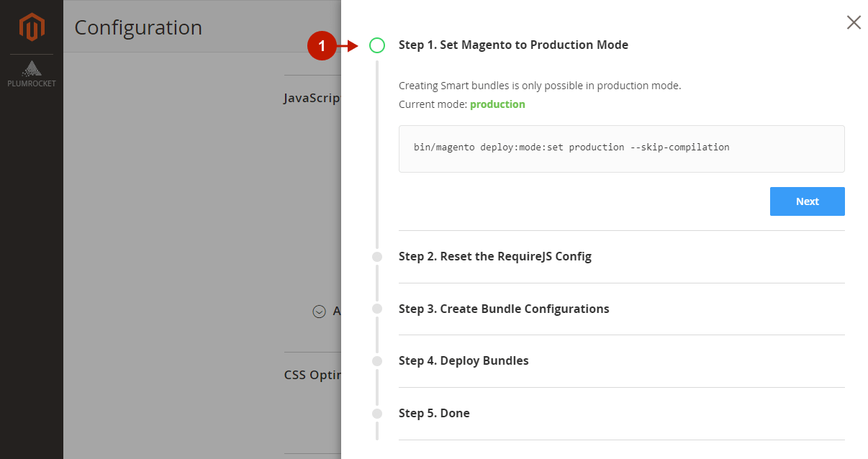Image resolution: width=868 pixels, height=459 pixels.
Task: Select the Step 3 progress dot
Action: point(377,309)
